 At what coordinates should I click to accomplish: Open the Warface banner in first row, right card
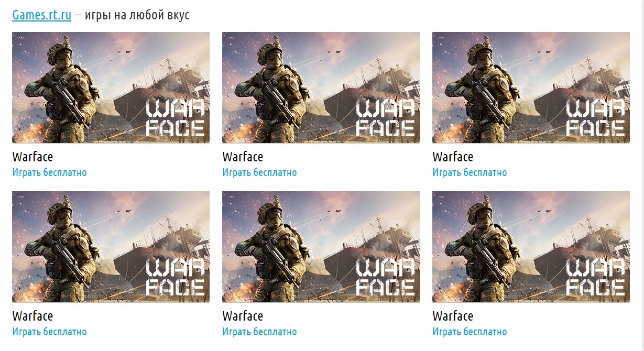tap(531, 87)
